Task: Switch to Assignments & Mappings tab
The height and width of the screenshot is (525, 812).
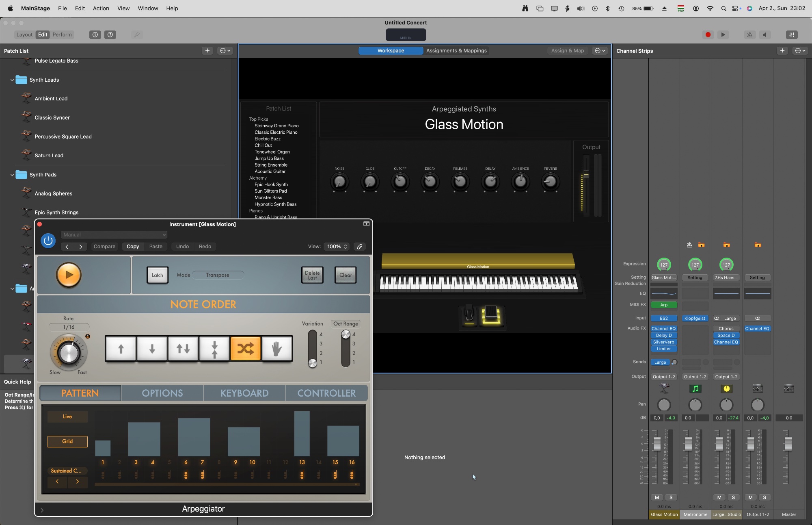Action: point(456,51)
